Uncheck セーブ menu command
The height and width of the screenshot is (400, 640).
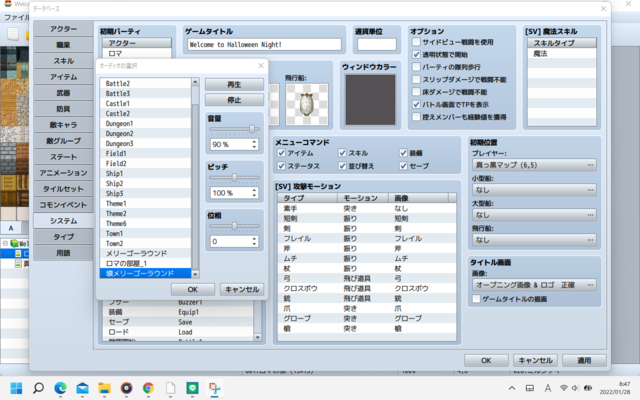[403, 166]
